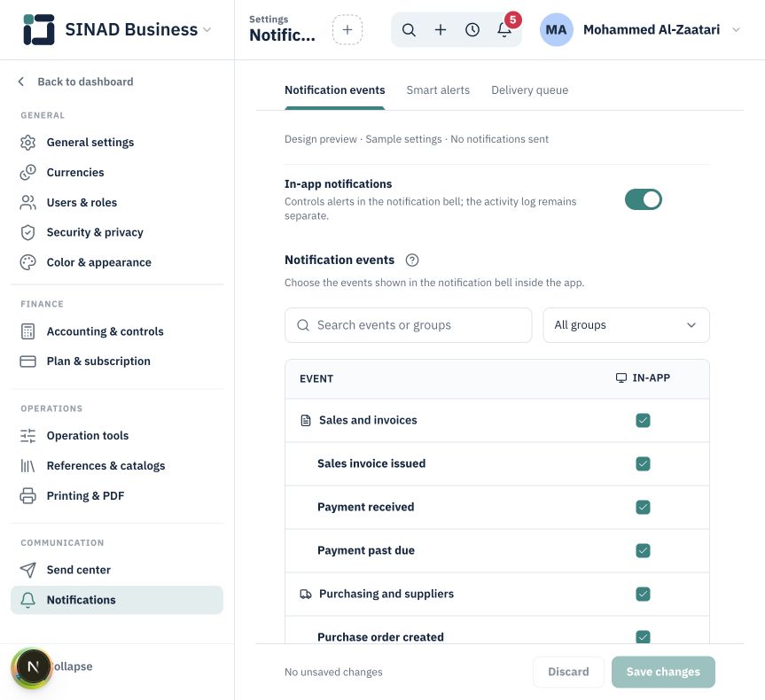Click the General settings gear icon
The image size is (765, 700).
click(27, 143)
